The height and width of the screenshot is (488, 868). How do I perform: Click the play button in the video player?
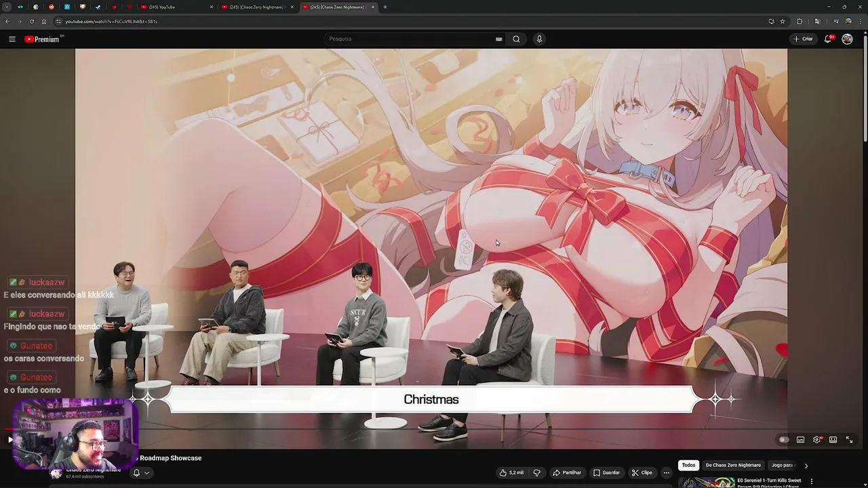pos(10,440)
